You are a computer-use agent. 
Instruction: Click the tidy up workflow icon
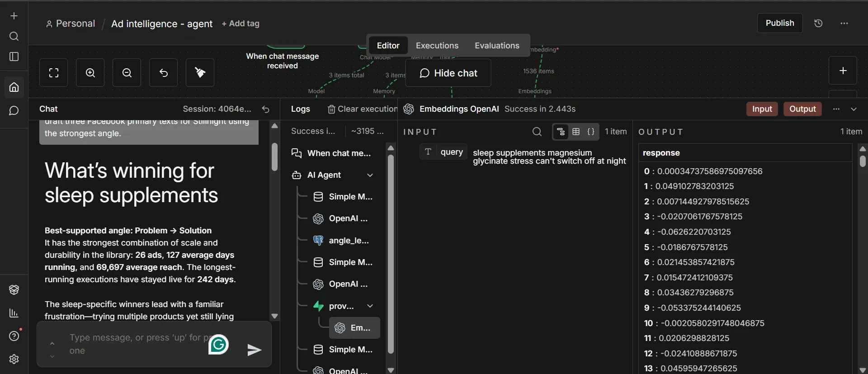200,72
